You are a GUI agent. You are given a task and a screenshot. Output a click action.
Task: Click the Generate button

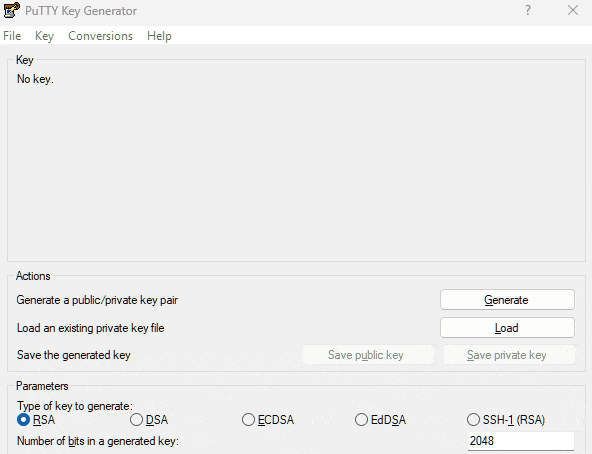click(x=507, y=300)
